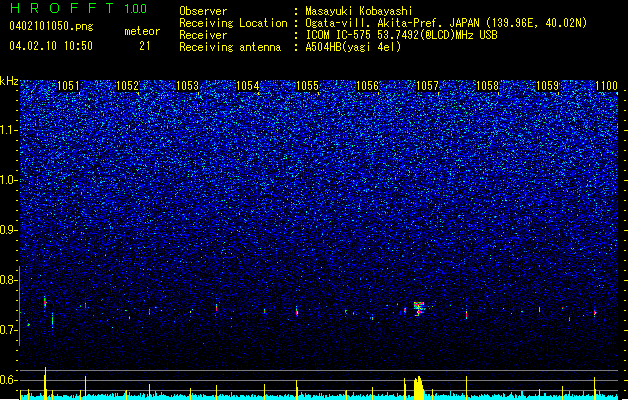Click the 1056 time marker
The height and width of the screenshot is (400, 629).
click(x=367, y=85)
